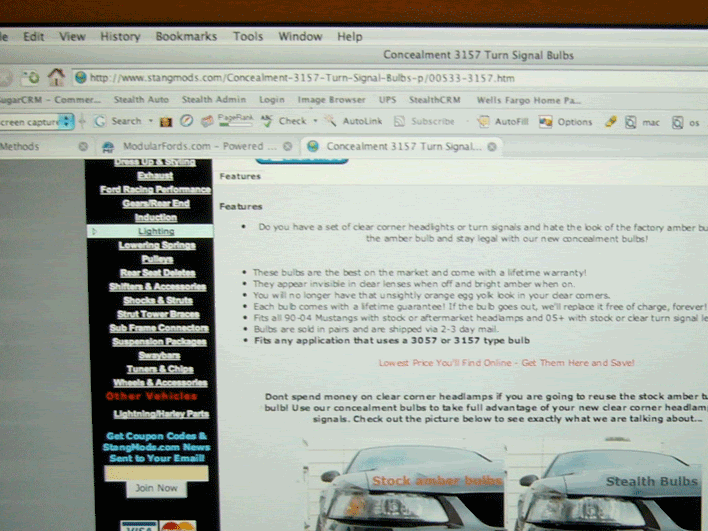Switch to the ModularFords.com tab
Viewport: 708px width, 531px height.
(196, 146)
